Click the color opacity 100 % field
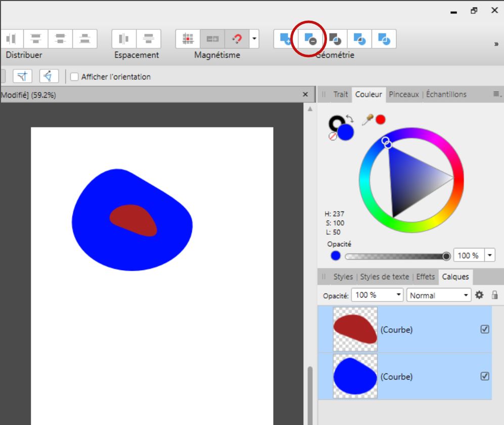The image size is (504, 425). (469, 256)
